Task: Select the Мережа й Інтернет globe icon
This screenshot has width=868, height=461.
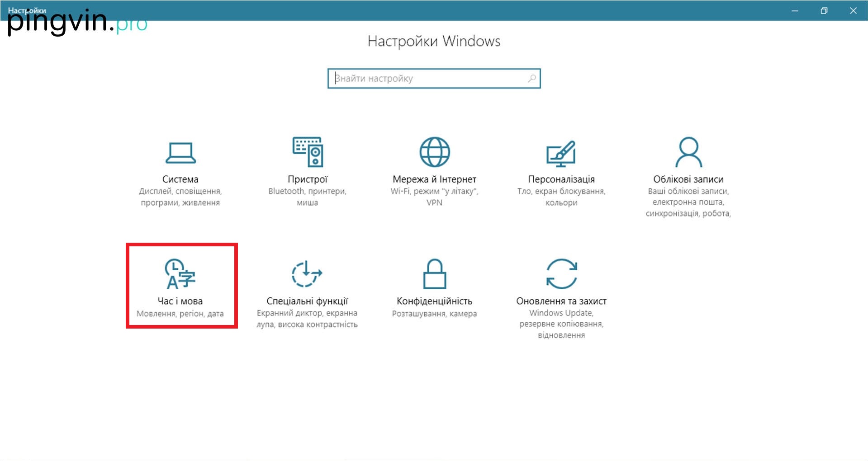Action: click(x=434, y=152)
